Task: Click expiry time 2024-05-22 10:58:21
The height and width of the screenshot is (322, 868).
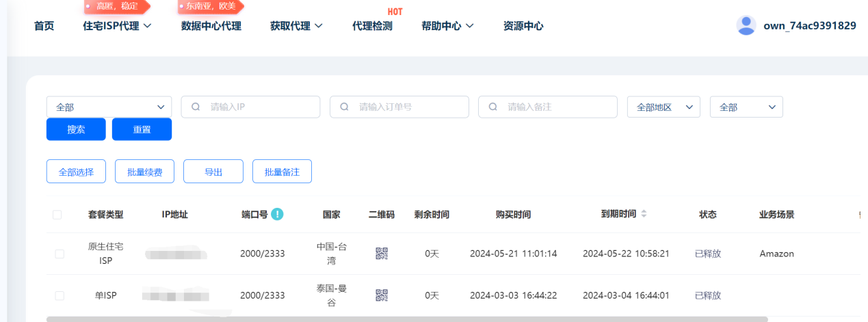Action: 626,254
